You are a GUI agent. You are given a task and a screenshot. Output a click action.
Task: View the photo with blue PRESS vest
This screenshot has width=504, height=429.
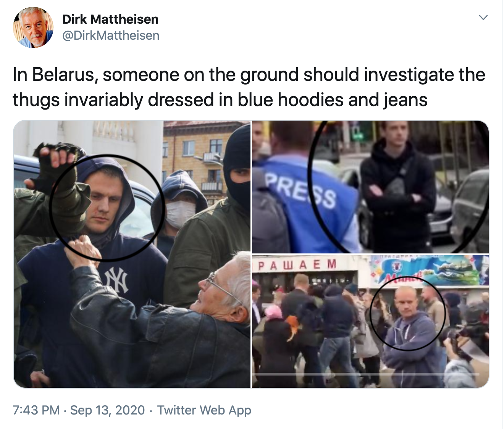click(x=370, y=187)
